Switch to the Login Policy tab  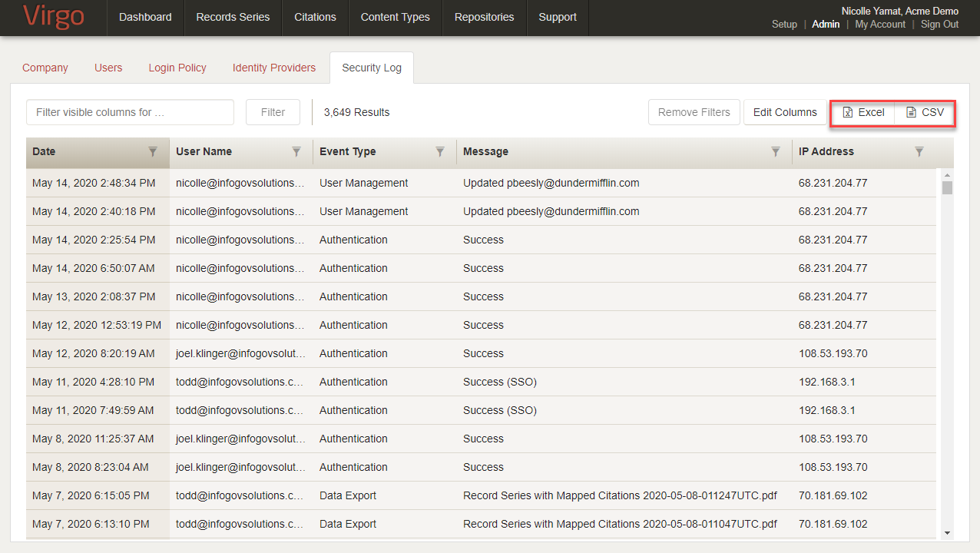coord(177,68)
